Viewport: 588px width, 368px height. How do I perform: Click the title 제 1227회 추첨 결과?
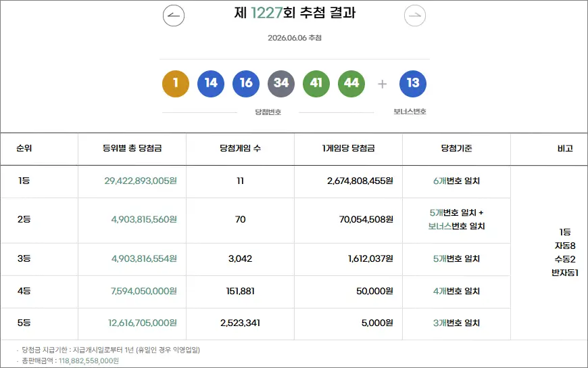[x=295, y=13]
